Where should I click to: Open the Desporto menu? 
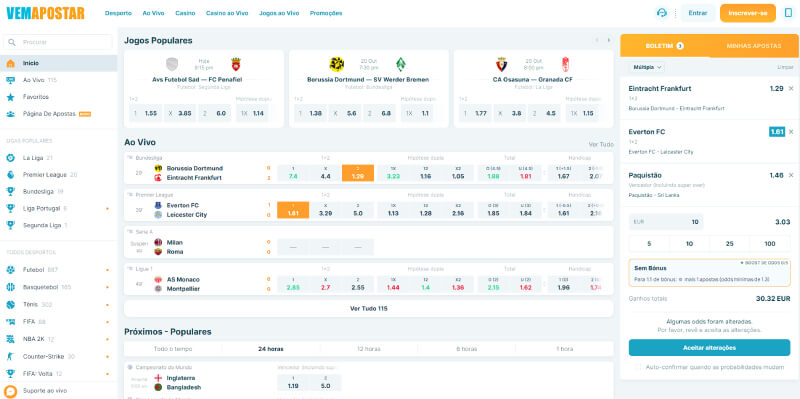tap(118, 13)
